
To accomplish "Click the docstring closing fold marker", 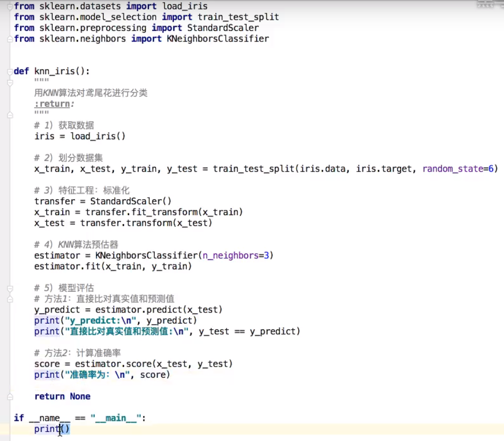I will click(x=10, y=115).
